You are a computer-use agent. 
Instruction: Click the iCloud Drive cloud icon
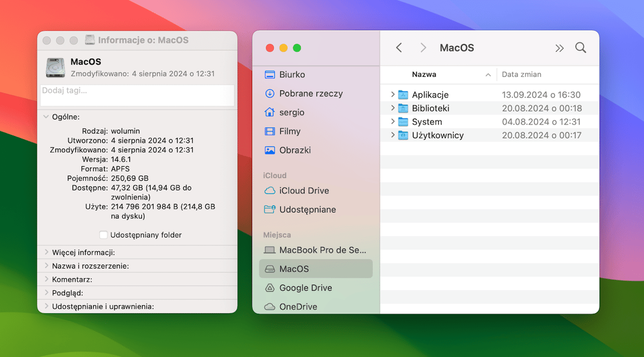270,190
